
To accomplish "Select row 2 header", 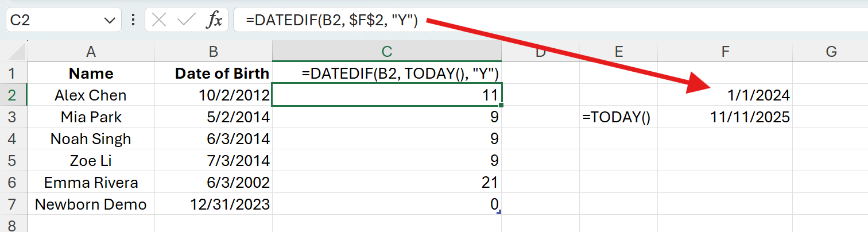I will (x=14, y=95).
